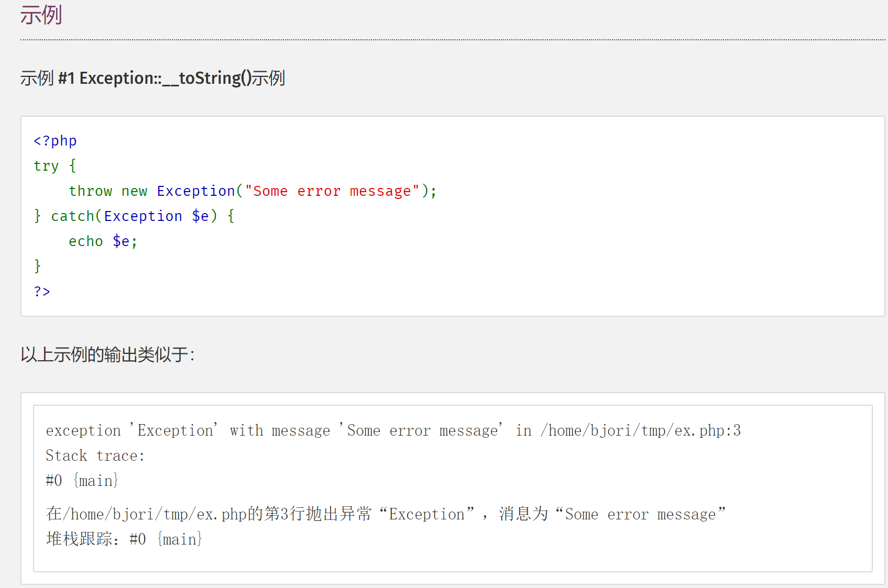Click the new keyword in code
888x588 pixels.
[x=134, y=191]
